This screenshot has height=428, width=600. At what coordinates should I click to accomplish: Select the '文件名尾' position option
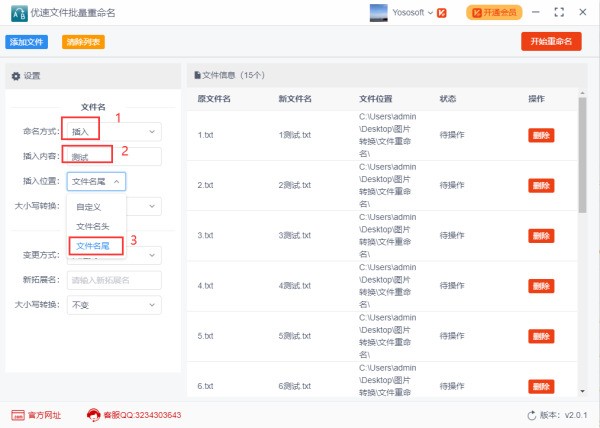pos(93,244)
